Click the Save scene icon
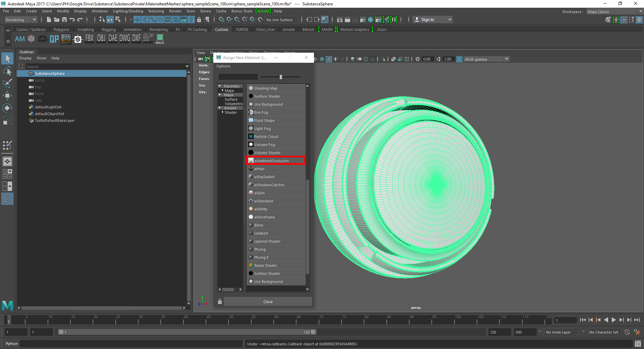 pos(64,20)
